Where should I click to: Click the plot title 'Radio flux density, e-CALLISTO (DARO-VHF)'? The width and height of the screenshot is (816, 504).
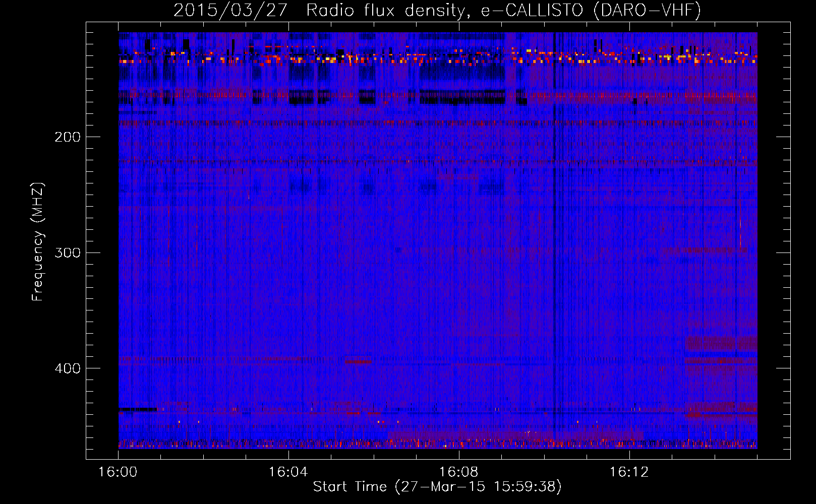[504, 11]
